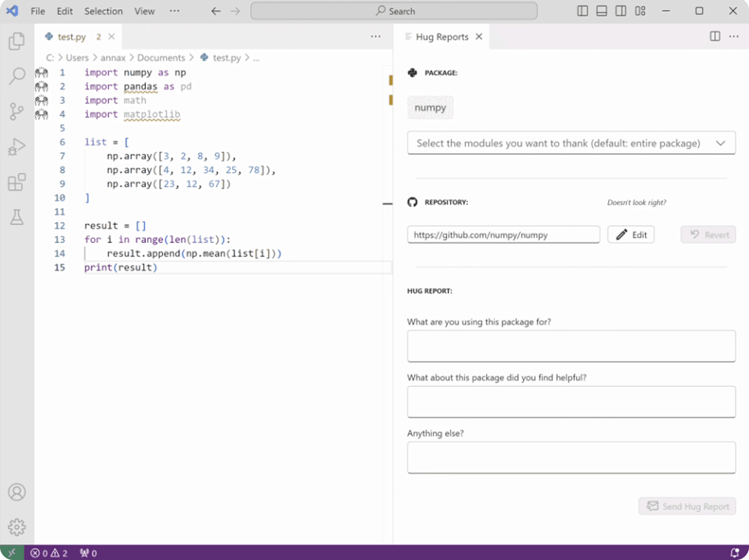Click the hug icon beside import matplotlib

[x=41, y=114]
